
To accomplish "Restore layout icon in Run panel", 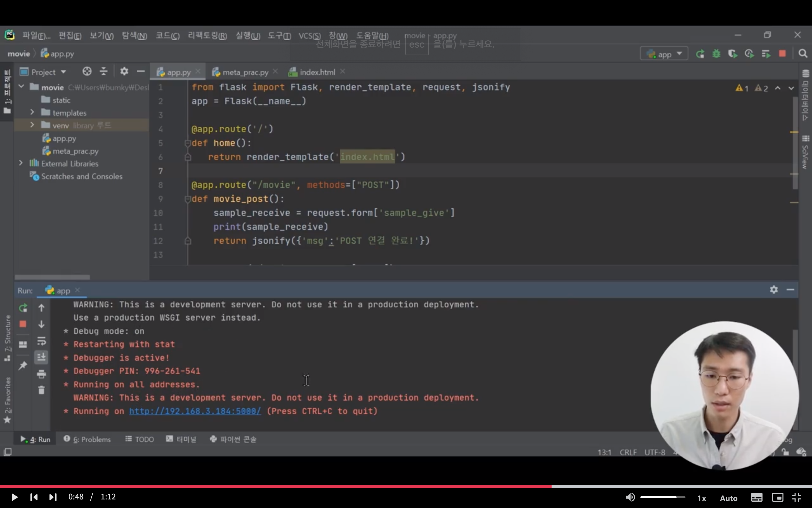I will coord(23,345).
